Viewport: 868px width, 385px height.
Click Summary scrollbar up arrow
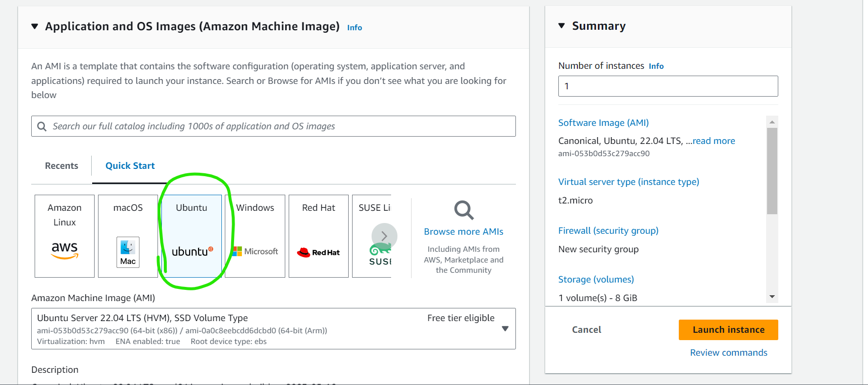772,122
